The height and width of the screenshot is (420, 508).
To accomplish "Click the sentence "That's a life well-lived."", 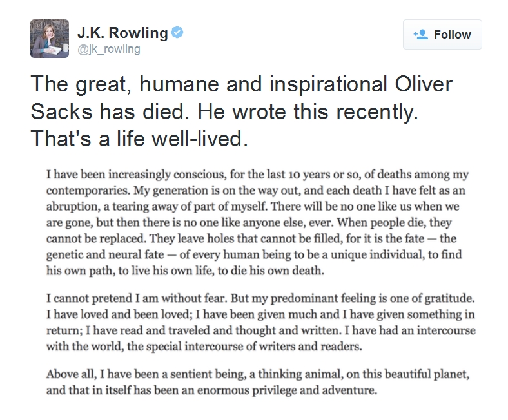I will point(139,138).
